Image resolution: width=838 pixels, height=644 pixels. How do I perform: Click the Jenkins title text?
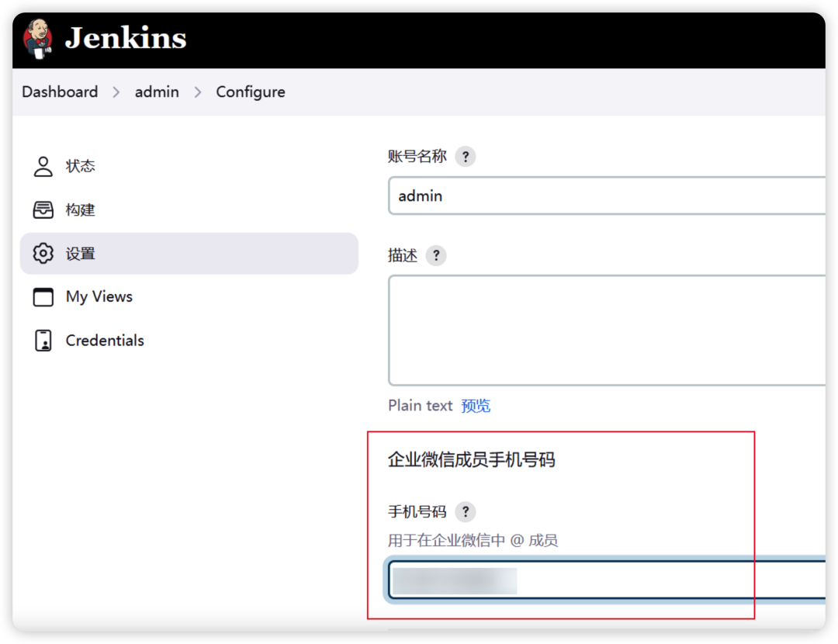click(x=126, y=39)
